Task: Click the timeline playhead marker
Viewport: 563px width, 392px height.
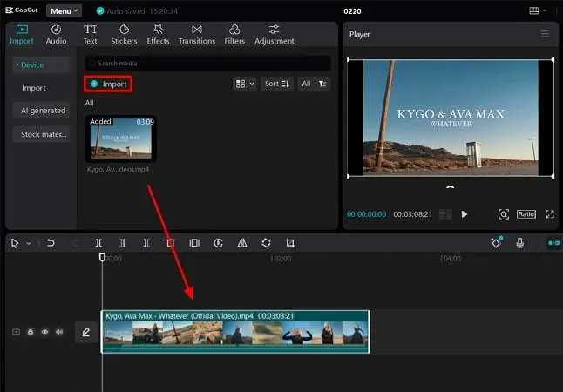Action: 102,258
